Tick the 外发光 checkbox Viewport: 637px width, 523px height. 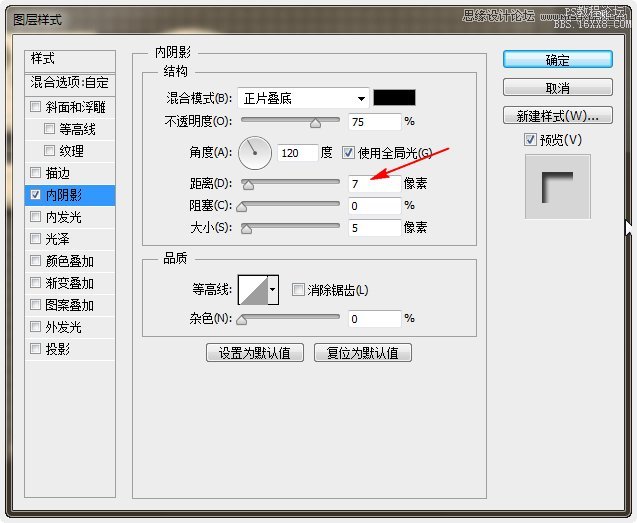pos(35,326)
